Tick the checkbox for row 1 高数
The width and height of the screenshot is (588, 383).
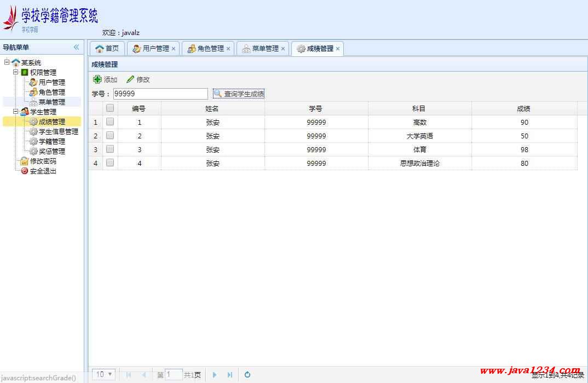click(x=110, y=122)
